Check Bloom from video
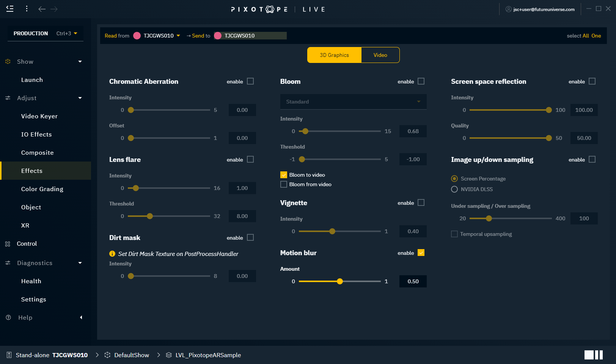The width and height of the screenshot is (616, 364). tap(284, 184)
